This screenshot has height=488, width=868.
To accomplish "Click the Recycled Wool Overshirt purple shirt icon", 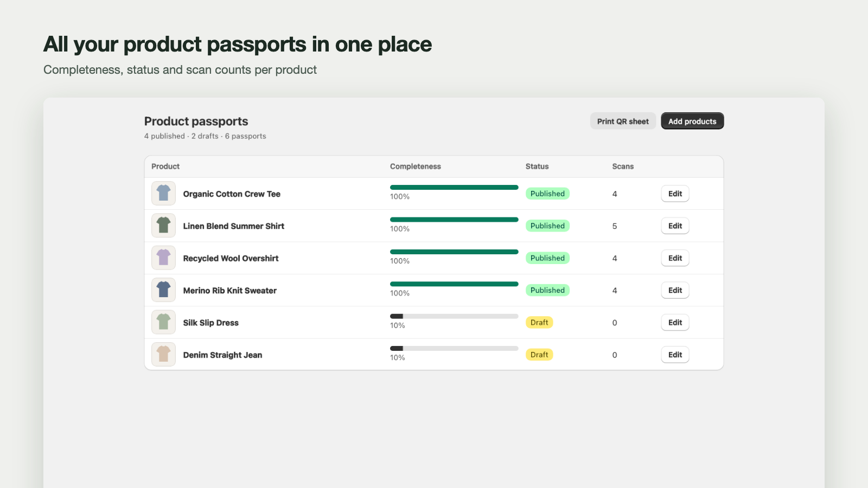I will tap(163, 258).
